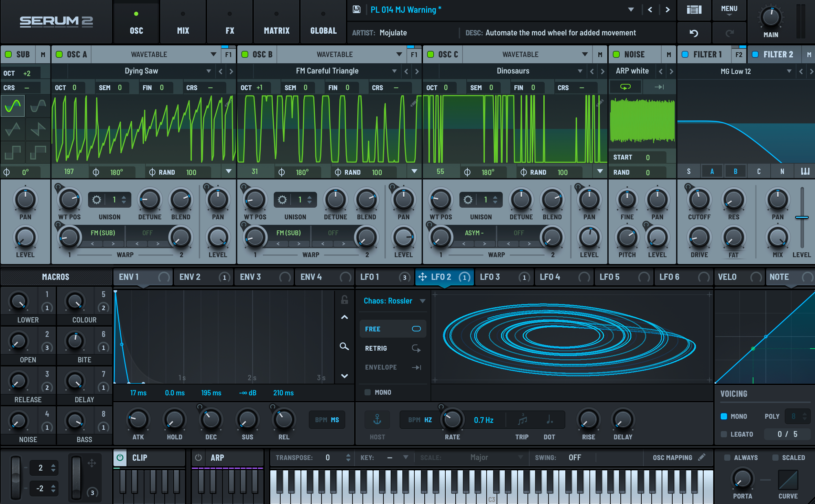
Task: Enable dotted rate for LFO 2
Action: [x=550, y=419]
